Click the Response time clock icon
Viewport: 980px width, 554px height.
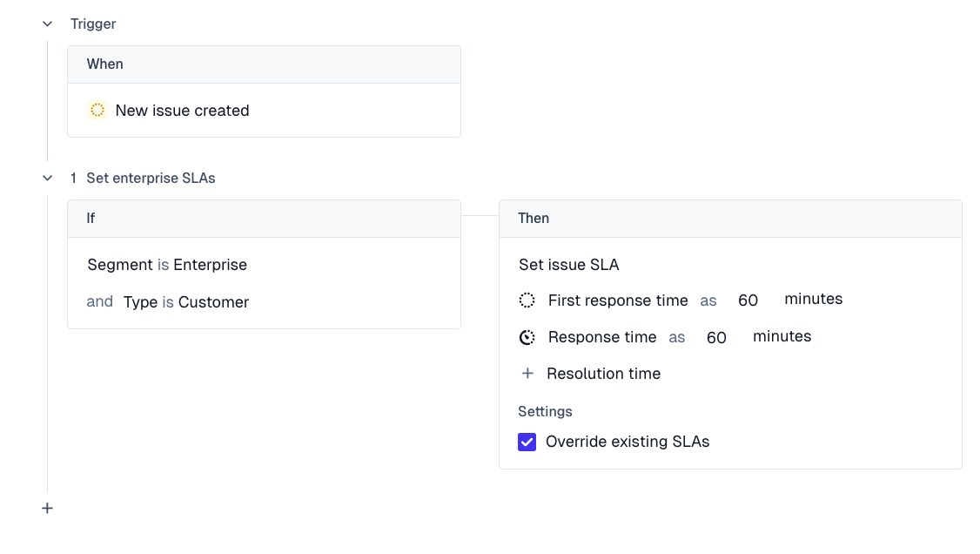pos(527,338)
